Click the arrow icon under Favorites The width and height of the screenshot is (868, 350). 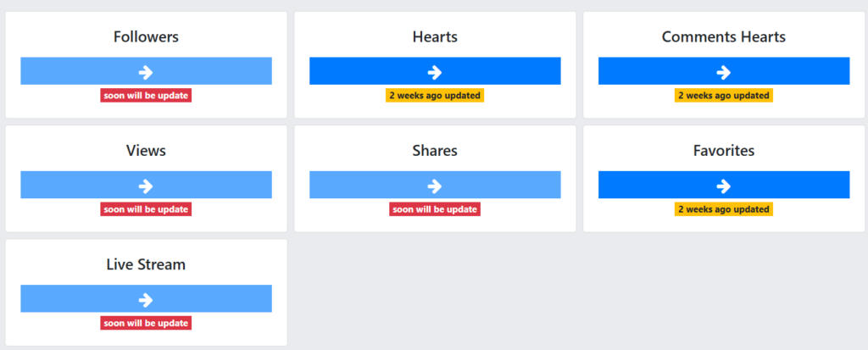[x=724, y=185]
